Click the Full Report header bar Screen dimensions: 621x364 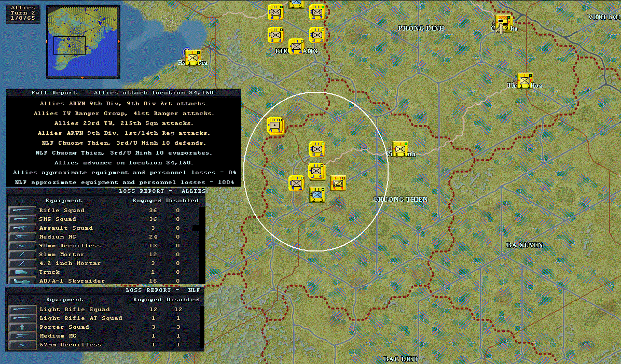[123, 93]
